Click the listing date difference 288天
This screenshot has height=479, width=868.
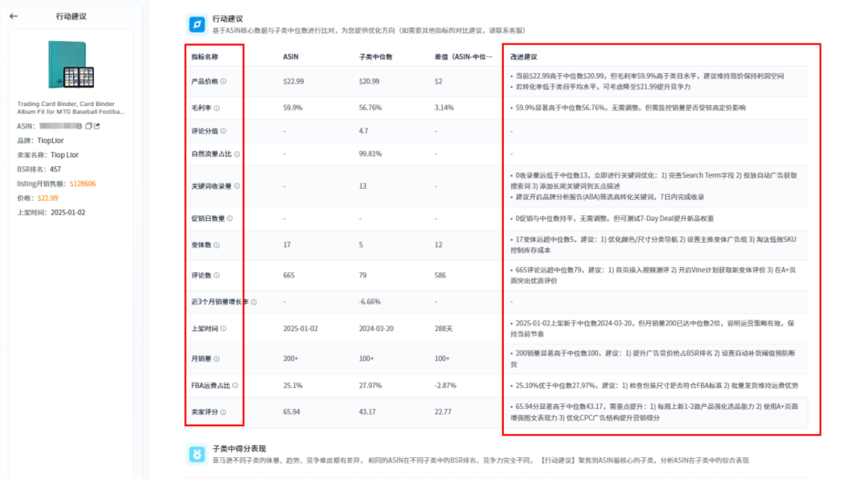click(x=444, y=329)
